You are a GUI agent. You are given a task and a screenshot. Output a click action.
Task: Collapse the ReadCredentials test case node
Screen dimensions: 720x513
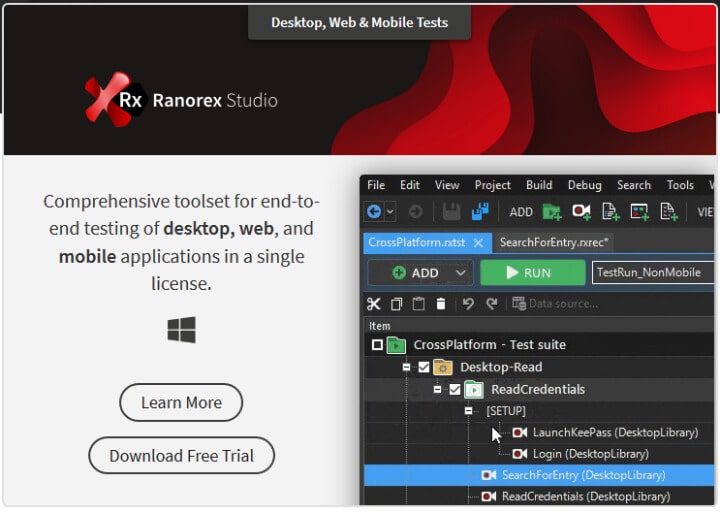(x=437, y=389)
